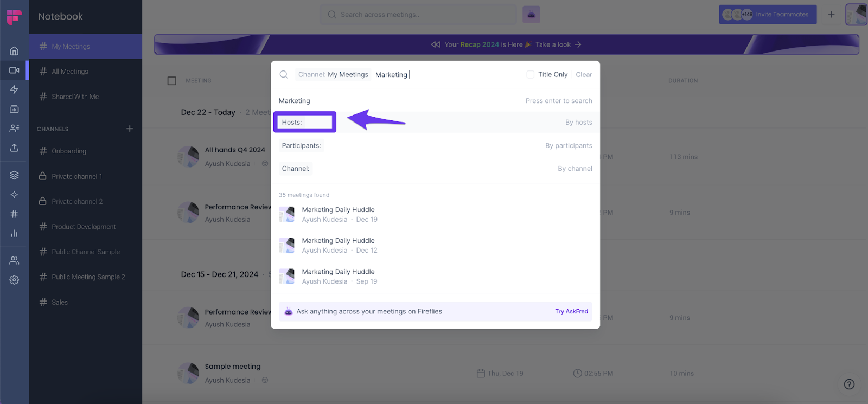Image resolution: width=868 pixels, height=404 pixels.
Task: Click Clear in the search box
Action: pyautogui.click(x=584, y=75)
